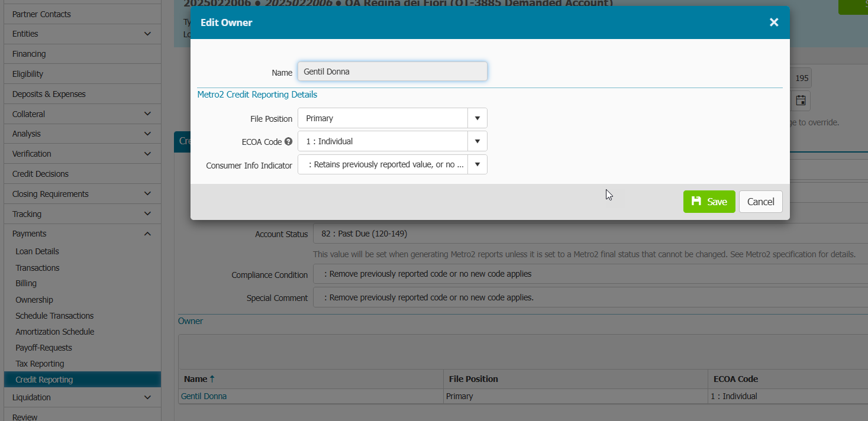
Task: Close the Edit Owner dialog with X
Action: tap(774, 22)
